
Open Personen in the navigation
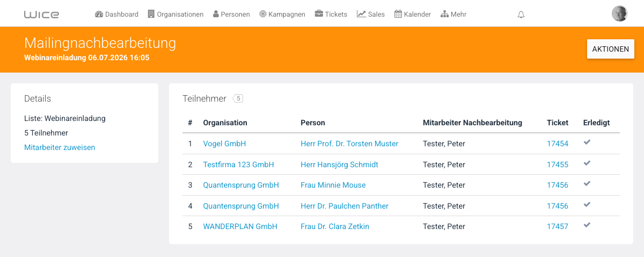click(x=231, y=15)
